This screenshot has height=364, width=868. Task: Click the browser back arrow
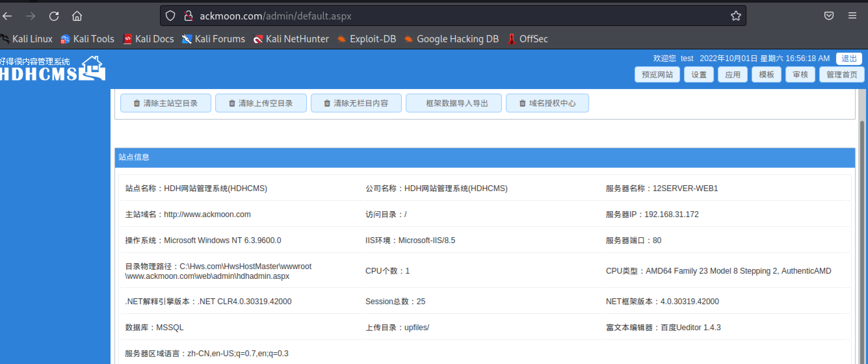(x=7, y=16)
